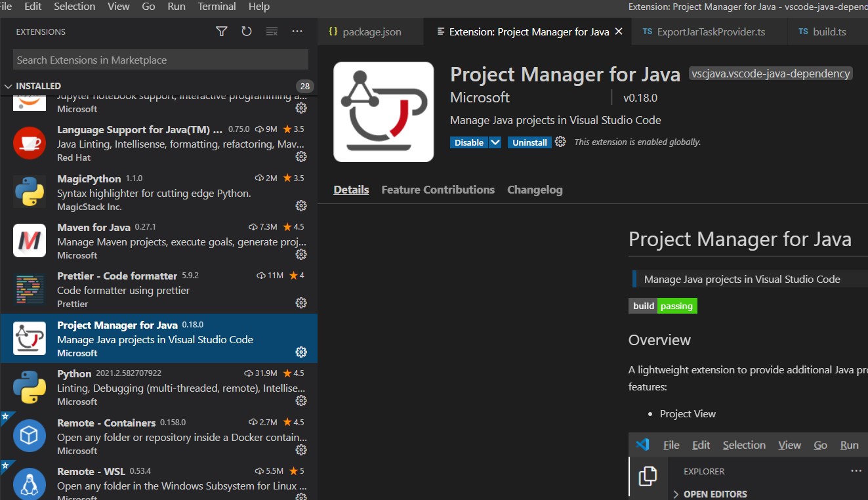Select Prettier - Code formatter extension
The width and height of the screenshot is (868, 500).
pyautogui.click(x=159, y=289)
